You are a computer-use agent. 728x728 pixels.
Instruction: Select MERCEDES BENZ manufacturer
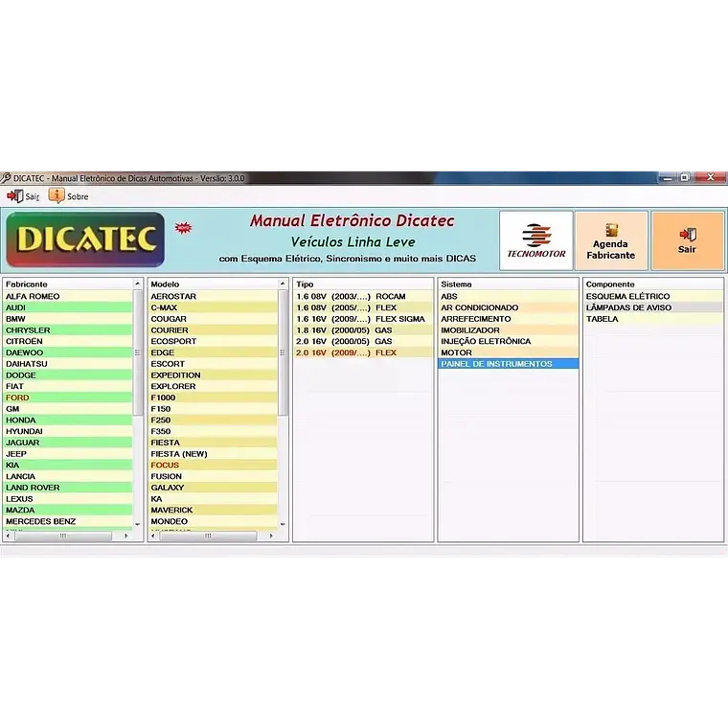pyautogui.click(x=68, y=521)
